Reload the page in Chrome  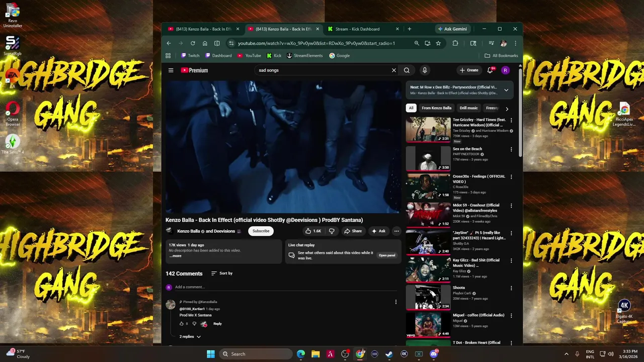[x=193, y=43]
